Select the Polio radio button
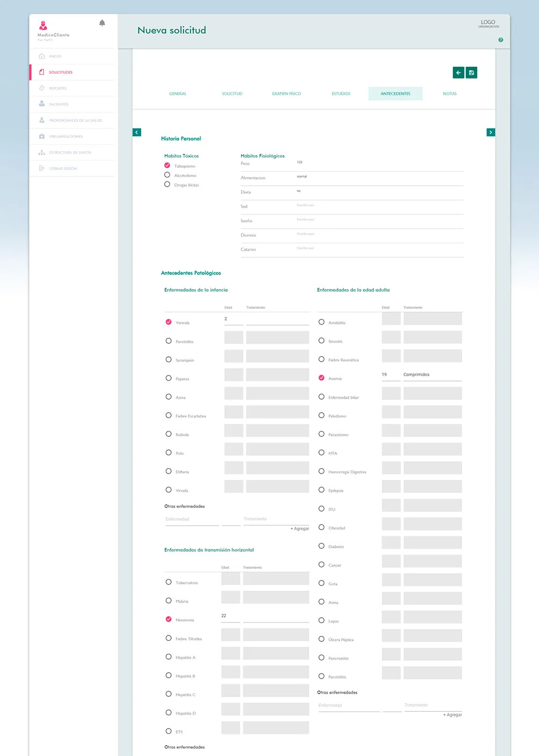539x756 pixels. click(168, 453)
